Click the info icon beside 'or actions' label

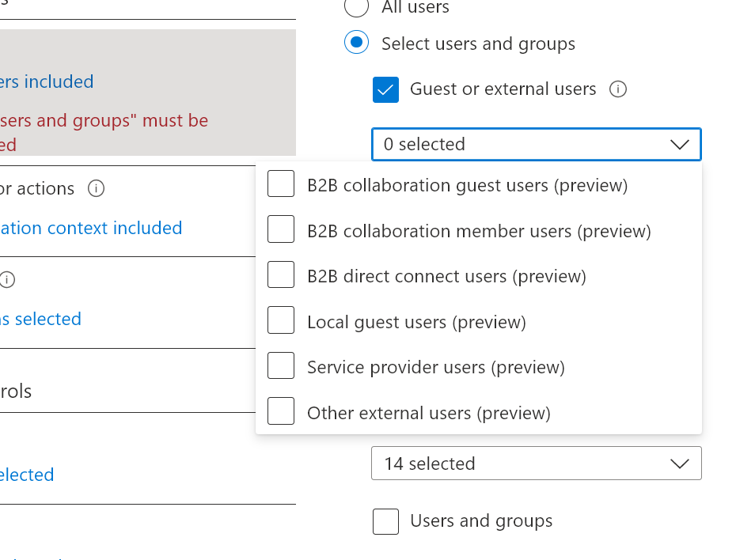97,188
